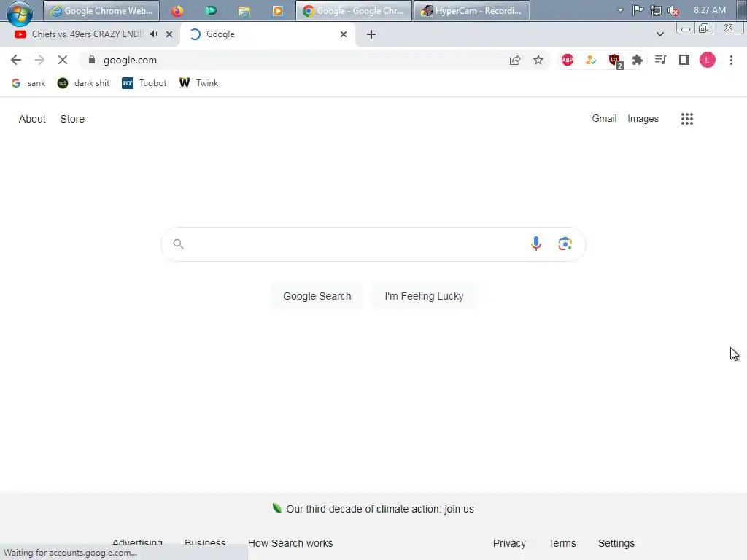
Task: Open the About link
Action: (x=32, y=119)
